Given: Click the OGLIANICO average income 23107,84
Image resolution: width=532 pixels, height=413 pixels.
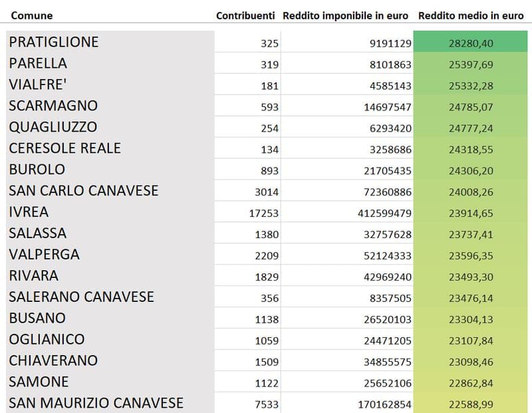Looking at the screenshot, I should pos(471,341).
